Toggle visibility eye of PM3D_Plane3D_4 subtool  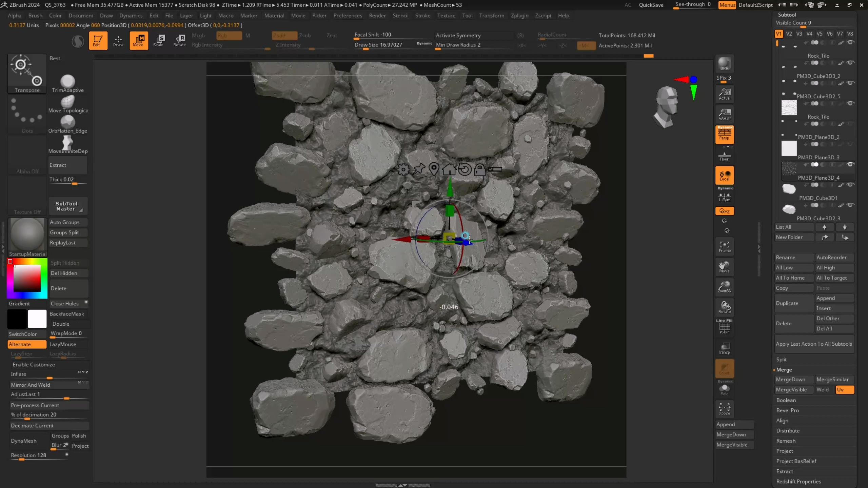pos(850,164)
